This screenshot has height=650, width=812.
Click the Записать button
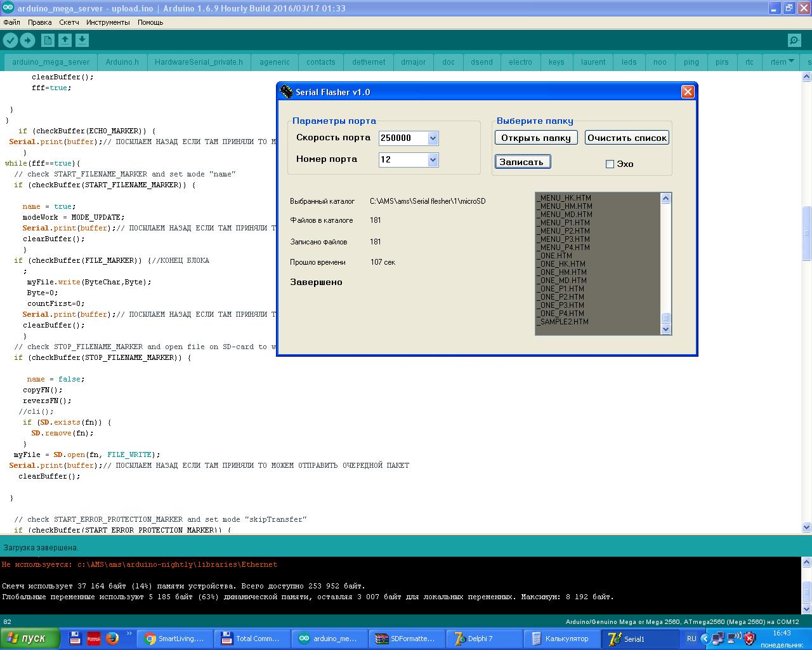(522, 162)
